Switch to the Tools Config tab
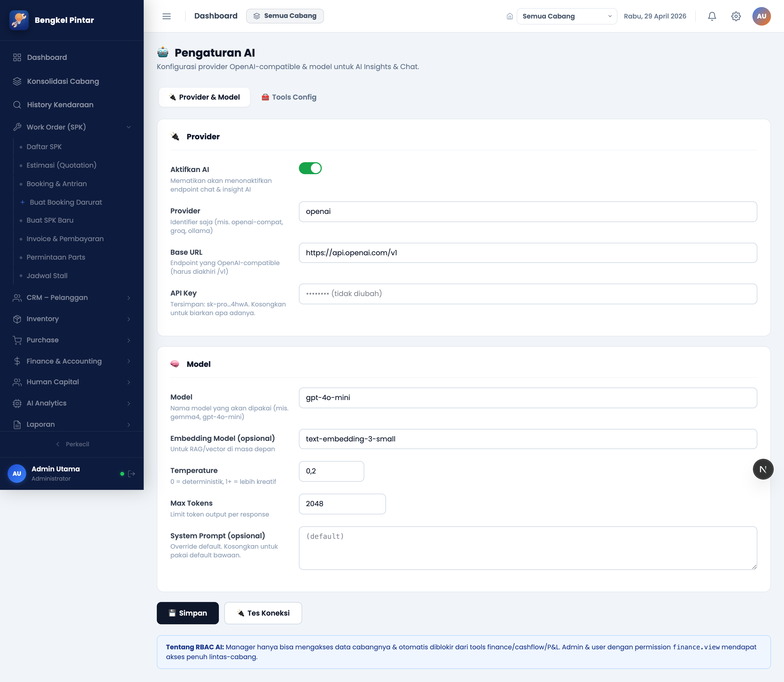This screenshot has height=682, width=784. click(289, 97)
